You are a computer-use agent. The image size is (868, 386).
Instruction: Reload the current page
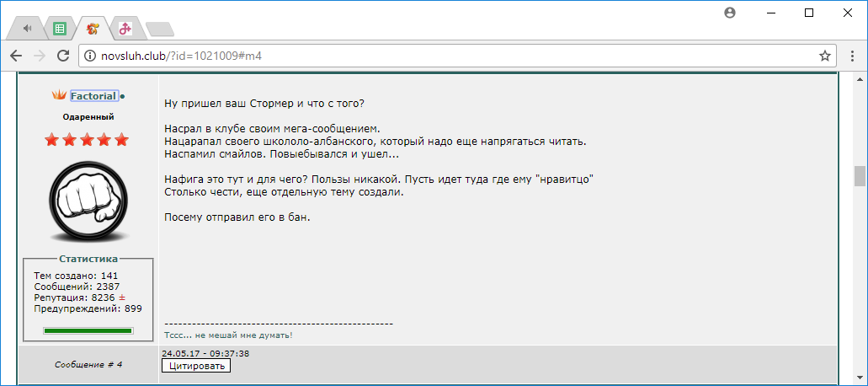coord(62,56)
